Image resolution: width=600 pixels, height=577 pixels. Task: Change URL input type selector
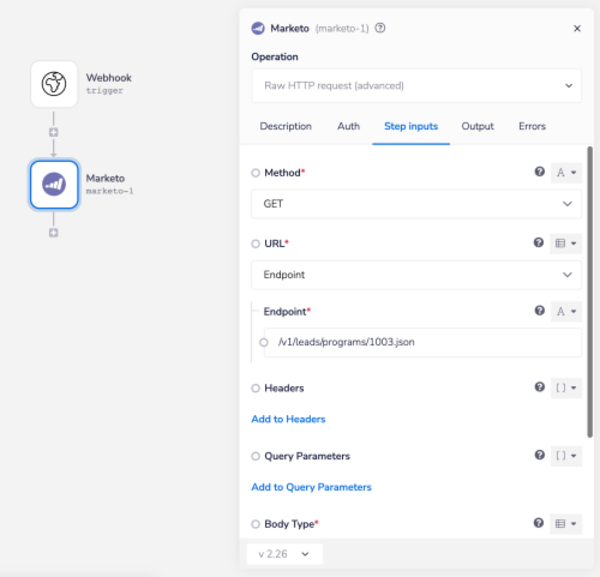click(x=566, y=243)
